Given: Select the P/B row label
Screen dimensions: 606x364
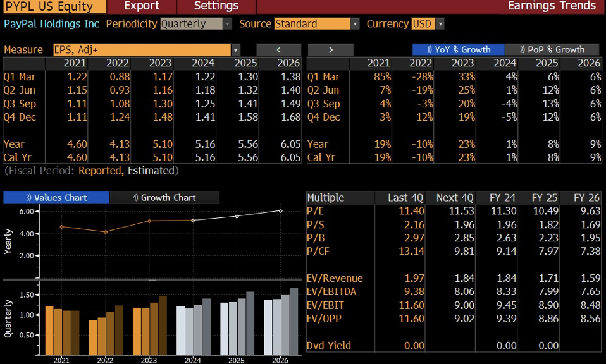Looking at the screenshot, I should [x=316, y=238].
